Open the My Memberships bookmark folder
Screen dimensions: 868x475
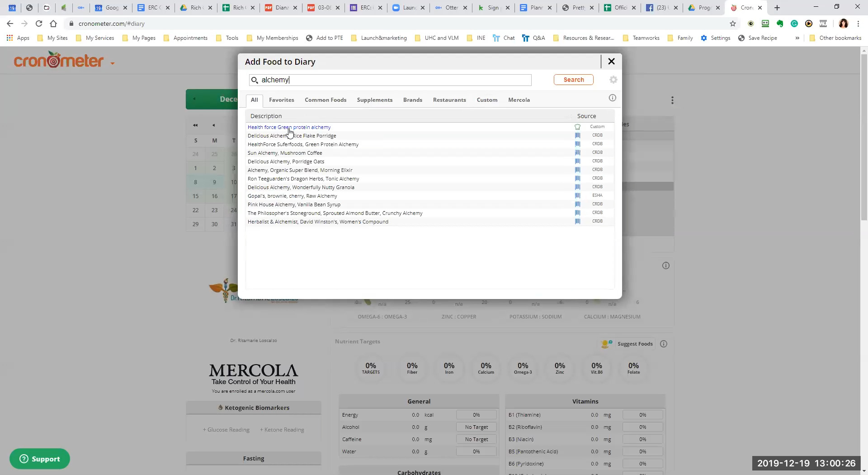point(273,38)
